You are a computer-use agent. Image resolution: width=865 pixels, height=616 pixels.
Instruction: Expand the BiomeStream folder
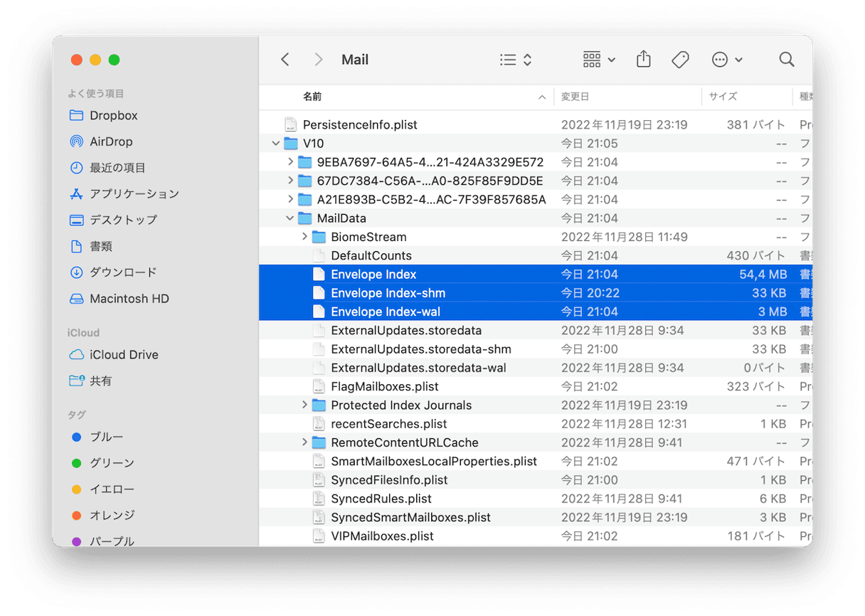click(x=304, y=237)
